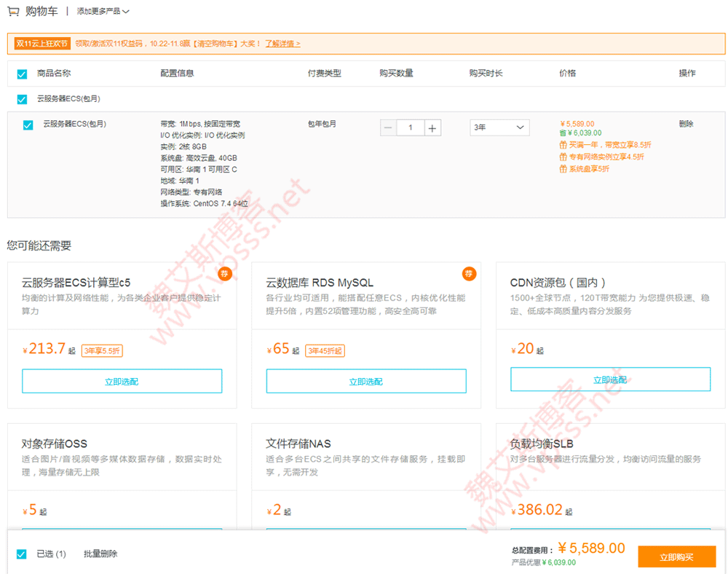Decrease purchase quantity with minus button

(388, 127)
